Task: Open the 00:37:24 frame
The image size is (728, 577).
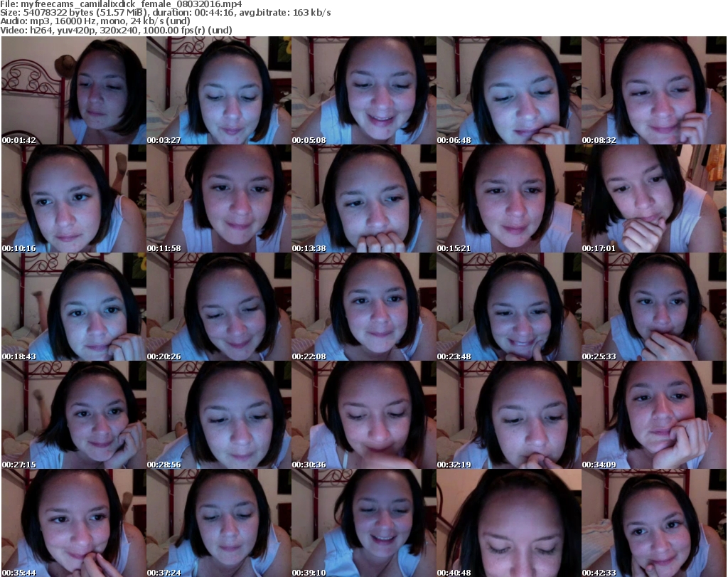Action: 219,523
